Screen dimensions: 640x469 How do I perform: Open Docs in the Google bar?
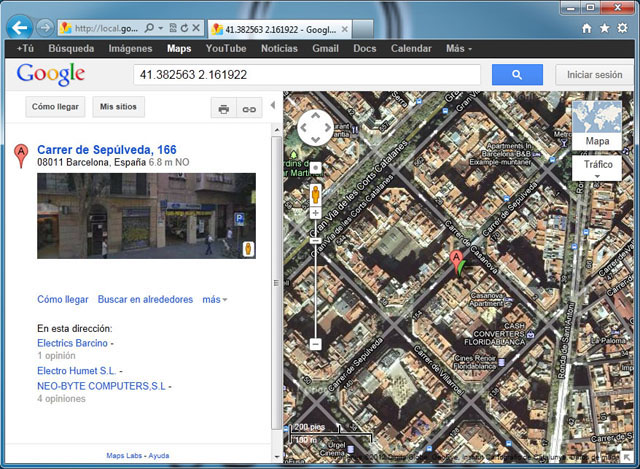(x=364, y=49)
